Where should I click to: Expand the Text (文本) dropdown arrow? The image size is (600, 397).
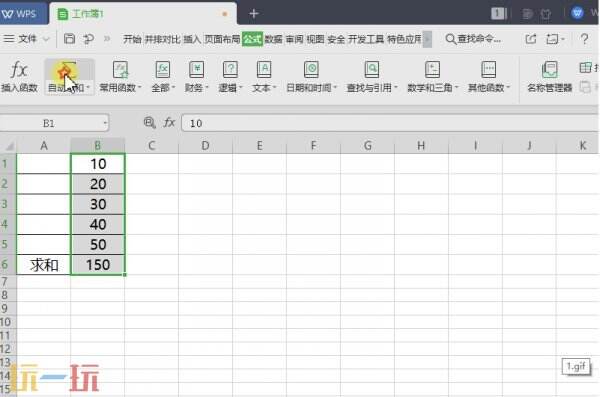tap(274, 88)
